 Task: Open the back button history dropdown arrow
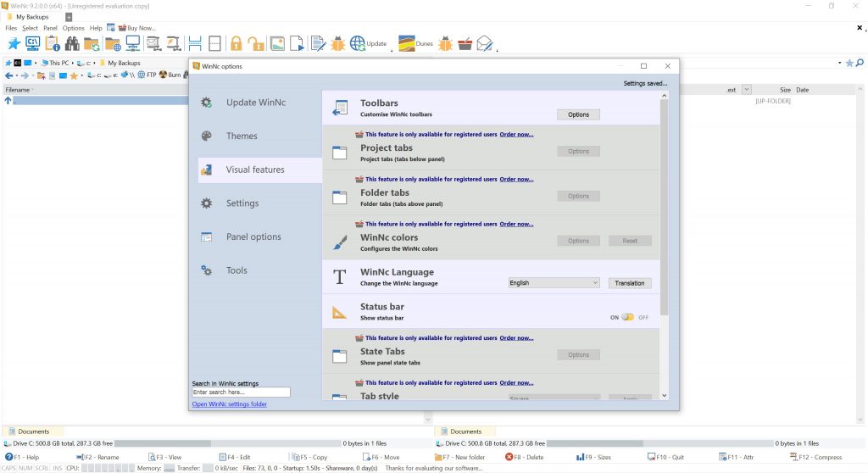[x=17, y=75]
